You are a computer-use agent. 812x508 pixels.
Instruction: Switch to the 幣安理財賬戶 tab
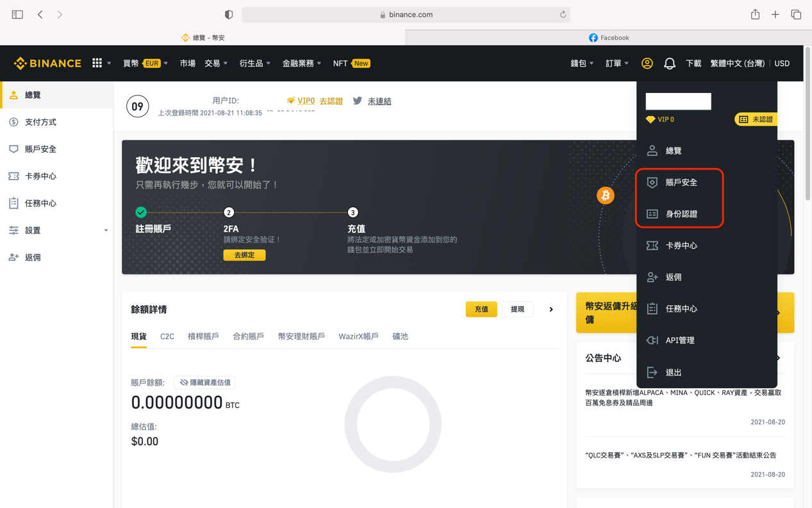coord(301,336)
